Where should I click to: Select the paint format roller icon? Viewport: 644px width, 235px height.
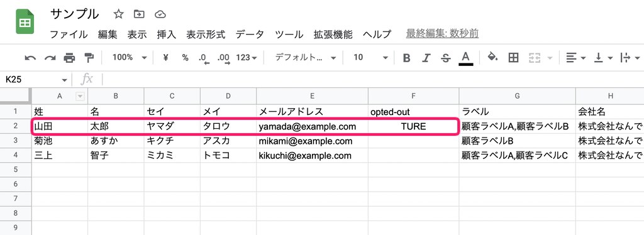[x=89, y=58]
